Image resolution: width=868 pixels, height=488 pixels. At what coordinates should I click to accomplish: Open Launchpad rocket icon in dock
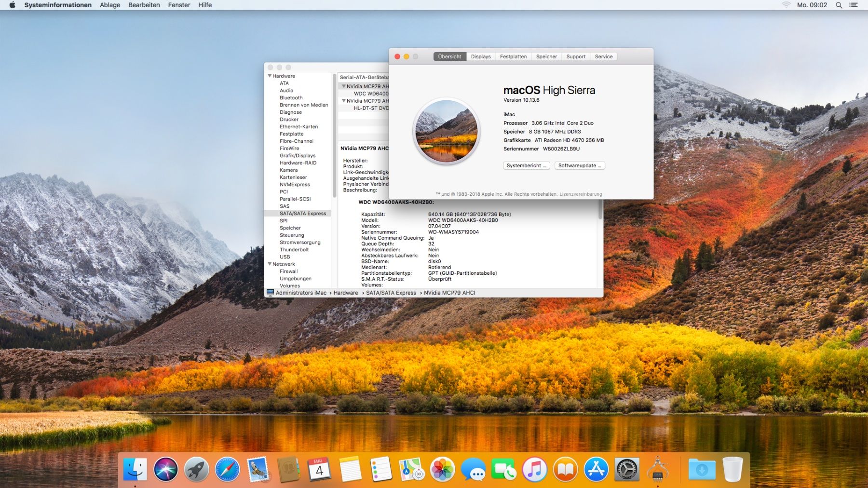click(x=196, y=469)
